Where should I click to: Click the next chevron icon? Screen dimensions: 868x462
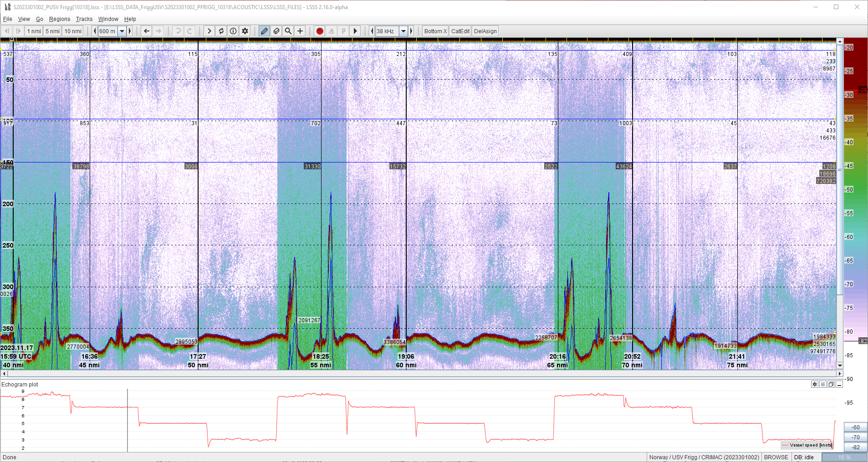pos(209,31)
